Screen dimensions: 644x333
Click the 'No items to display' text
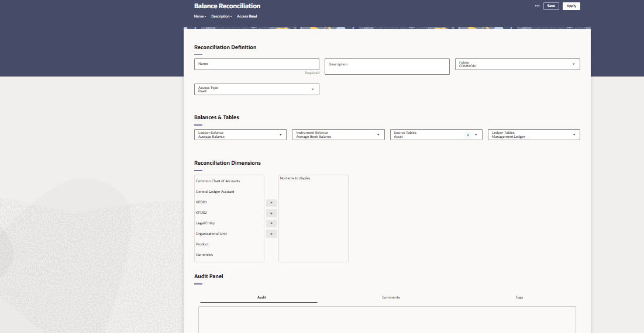coord(295,178)
